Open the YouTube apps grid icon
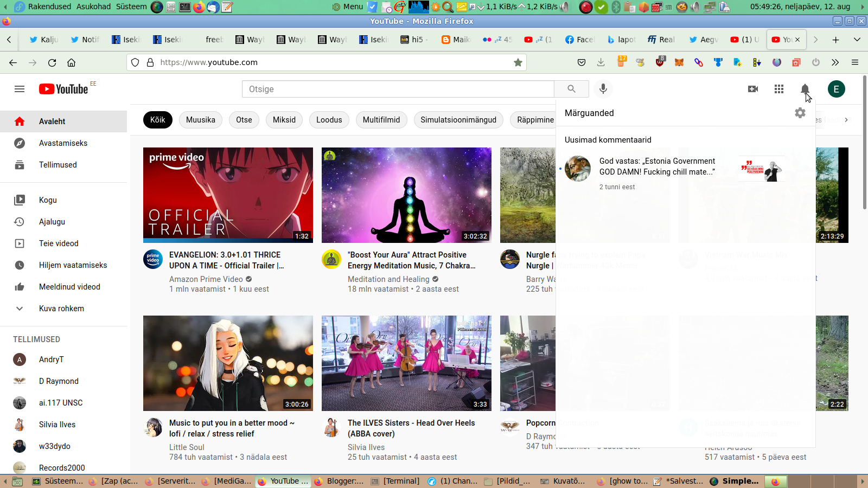868x488 pixels. pos(778,89)
